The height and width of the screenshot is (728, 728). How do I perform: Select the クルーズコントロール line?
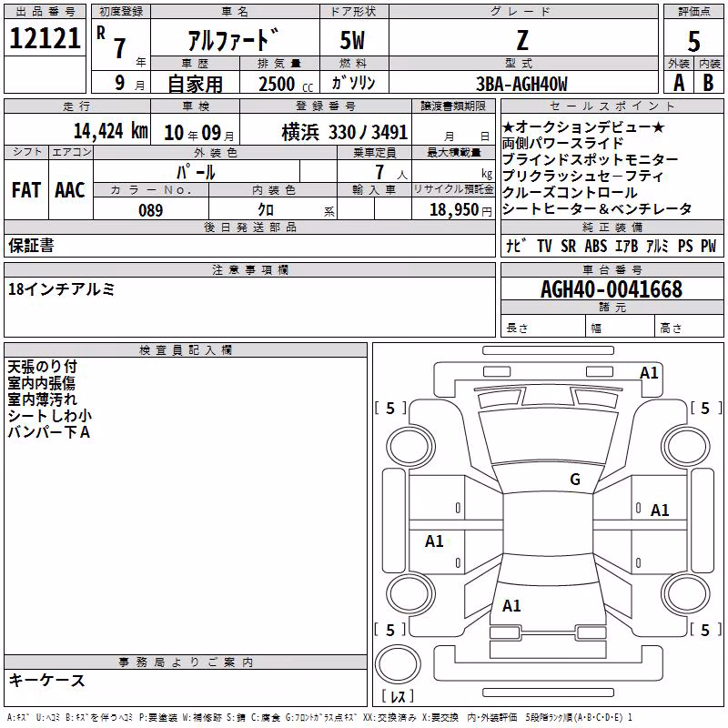click(570, 192)
